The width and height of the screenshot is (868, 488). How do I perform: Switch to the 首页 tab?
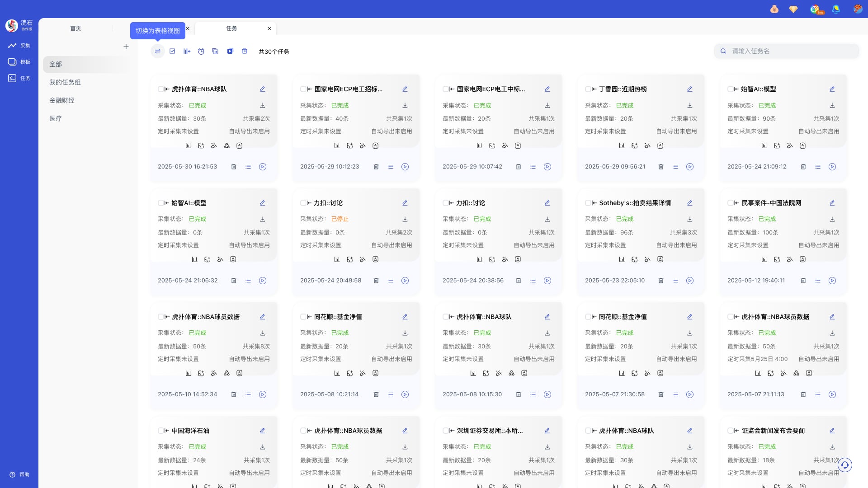coord(75,28)
